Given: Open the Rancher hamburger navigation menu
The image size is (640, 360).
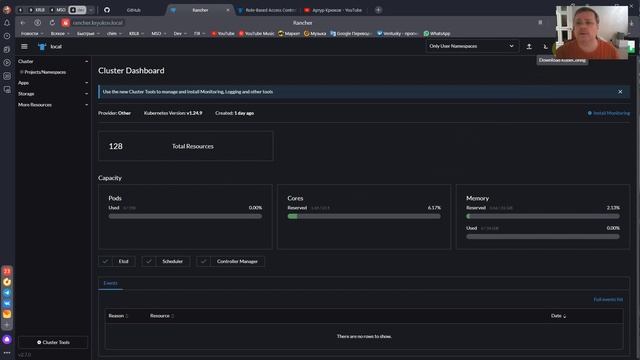Looking at the screenshot, I should coord(24,47).
